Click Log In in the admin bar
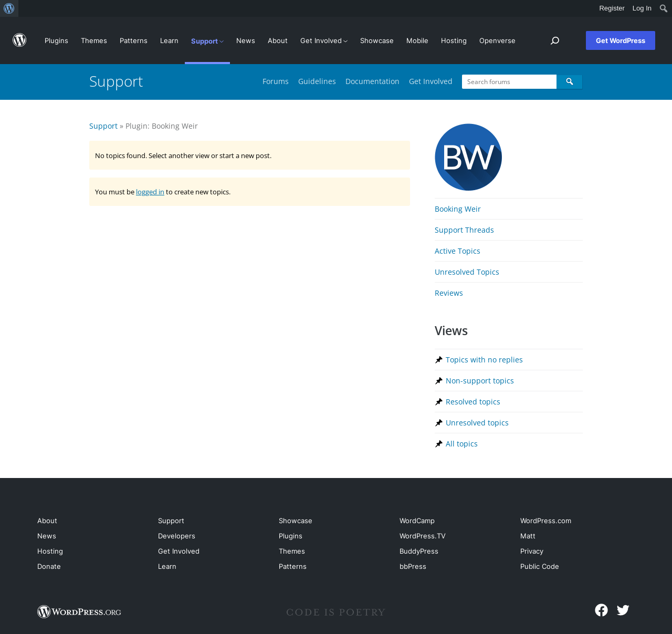This screenshot has height=634, width=672. coord(642,8)
